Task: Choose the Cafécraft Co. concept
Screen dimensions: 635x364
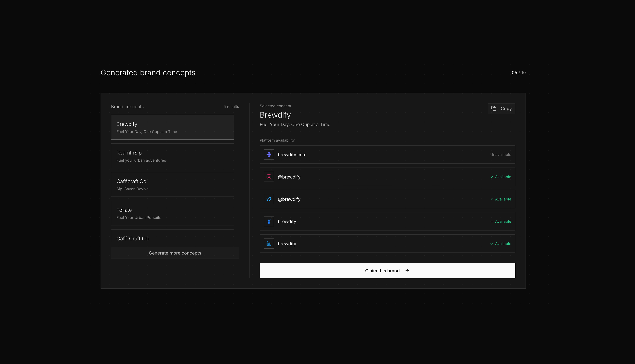Action: point(172,184)
